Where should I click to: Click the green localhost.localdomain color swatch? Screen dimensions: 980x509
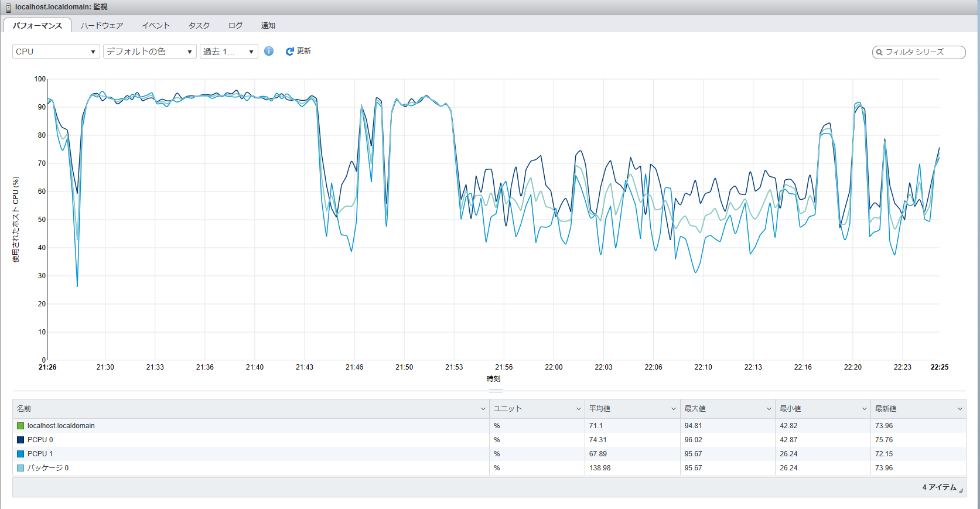(x=21, y=426)
